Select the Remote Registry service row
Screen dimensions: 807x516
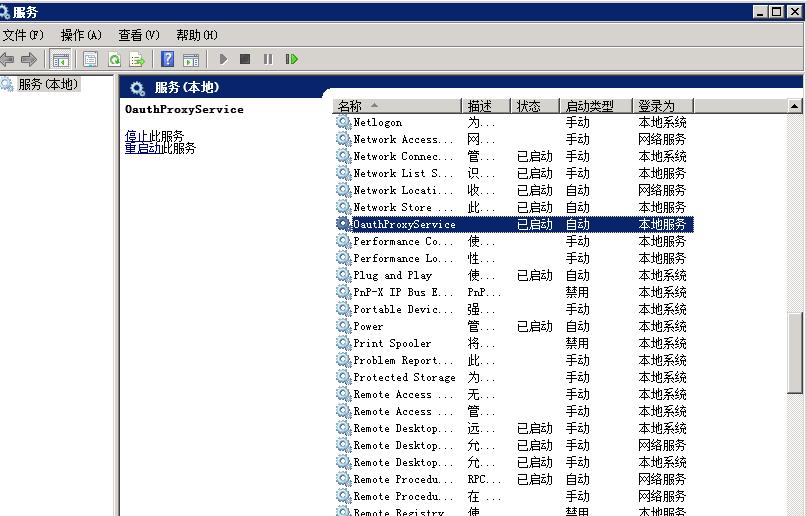[514, 511]
